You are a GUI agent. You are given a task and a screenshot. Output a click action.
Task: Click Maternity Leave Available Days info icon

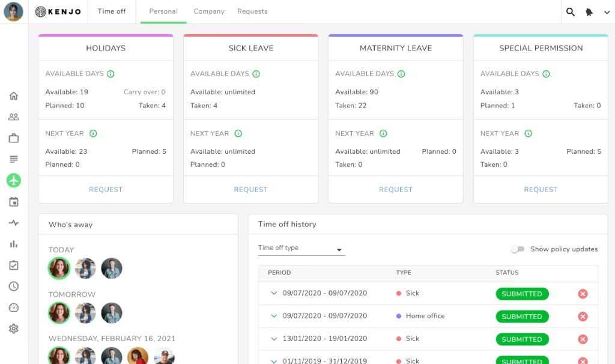click(x=401, y=74)
